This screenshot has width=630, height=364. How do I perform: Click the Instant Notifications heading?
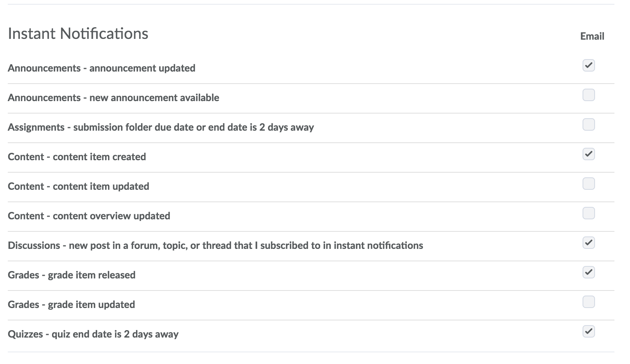[78, 33]
